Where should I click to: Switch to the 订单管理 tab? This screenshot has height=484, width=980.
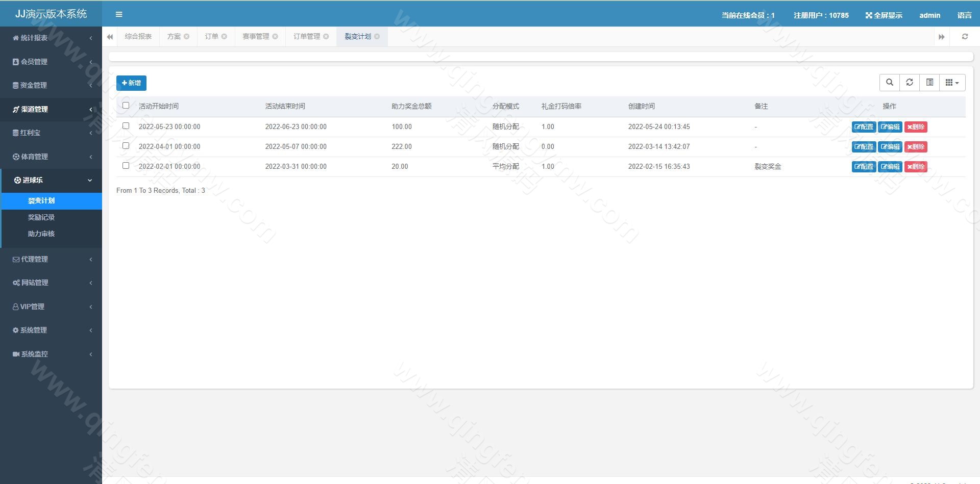click(x=306, y=36)
